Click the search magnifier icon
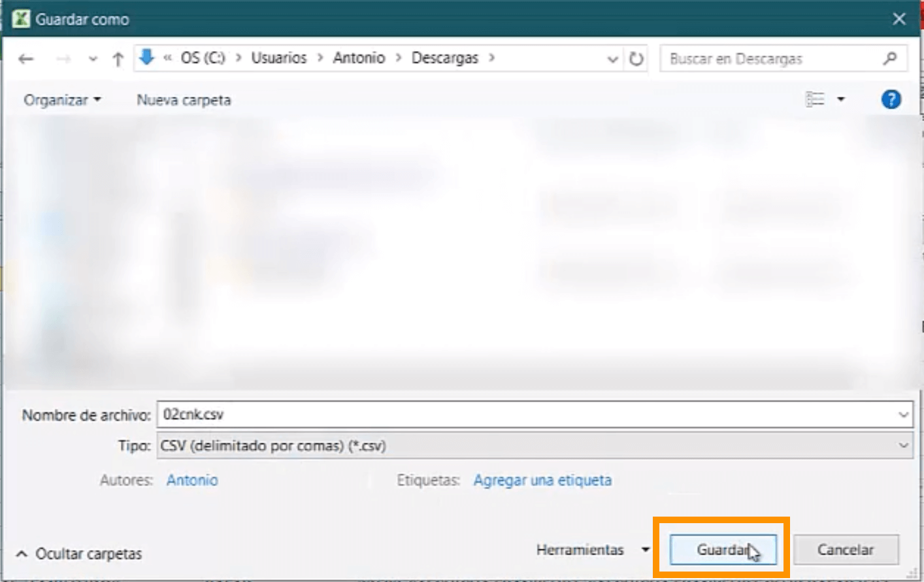The width and height of the screenshot is (924, 582). [890, 59]
